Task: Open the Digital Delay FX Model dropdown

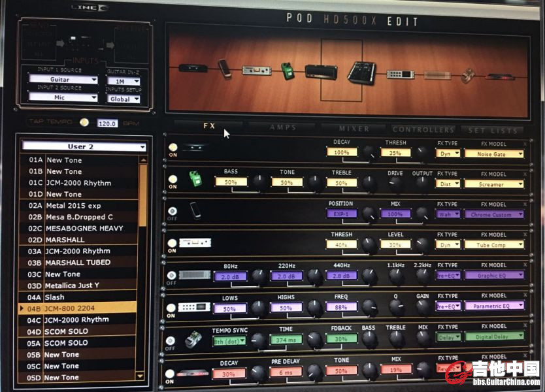Action: coord(495,336)
